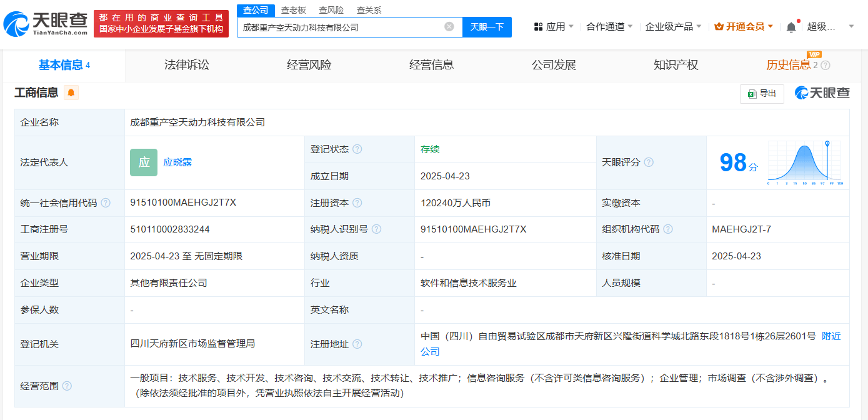The height and width of the screenshot is (420, 868).
Task: Click the orange alert bell beside 工商信息
Action: click(71, 93)
